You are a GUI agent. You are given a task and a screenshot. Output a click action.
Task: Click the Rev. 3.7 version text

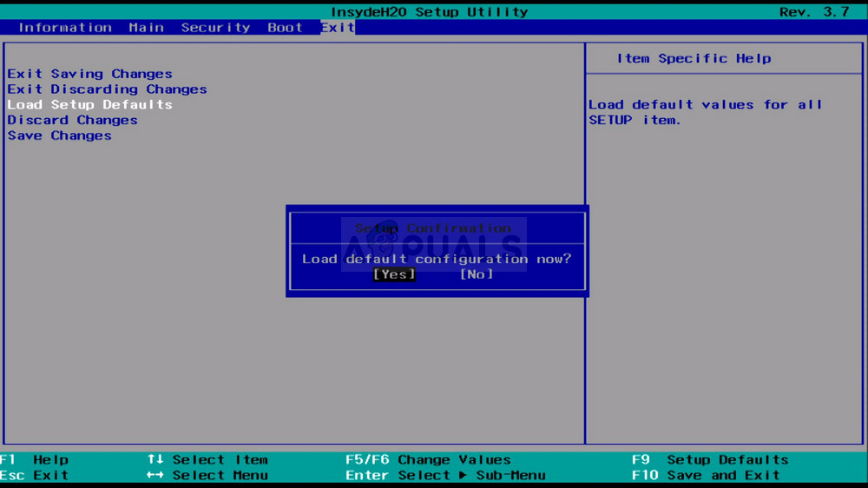point(814,11)
